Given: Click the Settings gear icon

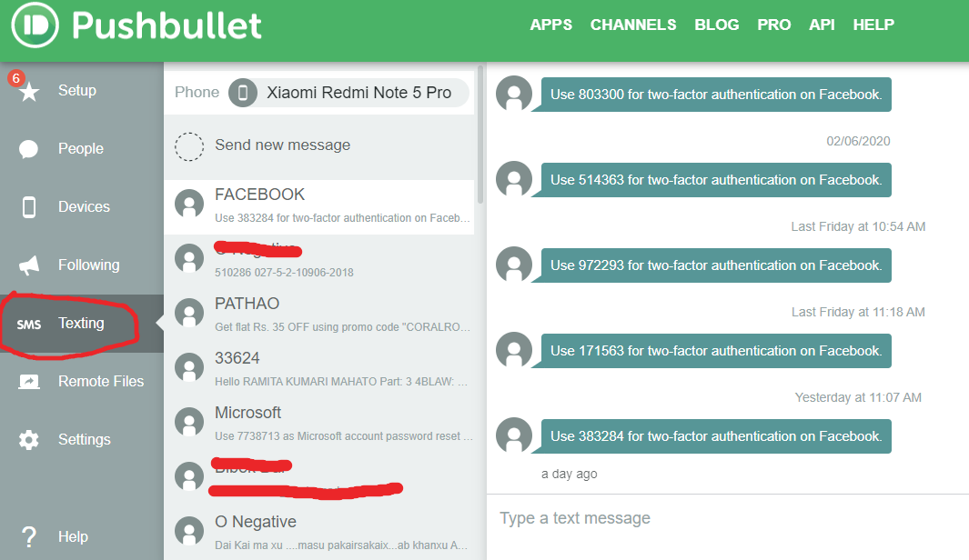Looking at the screenshot, I should [28, 440].
